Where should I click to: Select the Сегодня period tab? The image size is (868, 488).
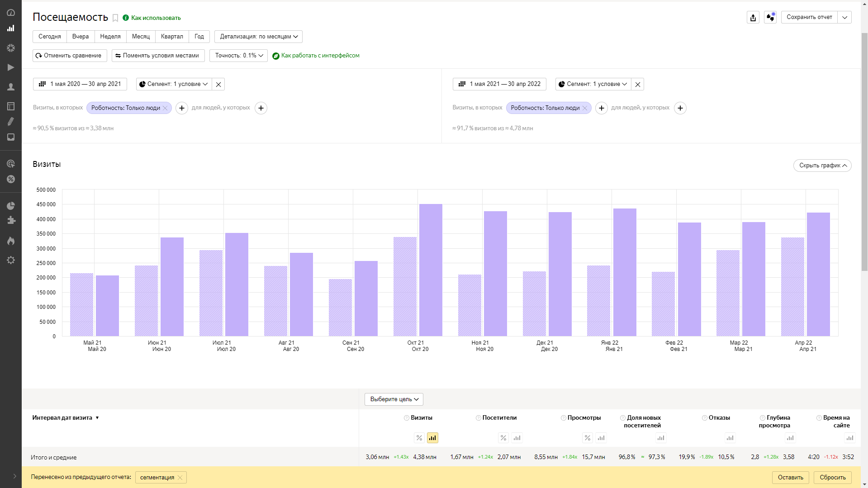pyautogui.click(x=50, y=37)
